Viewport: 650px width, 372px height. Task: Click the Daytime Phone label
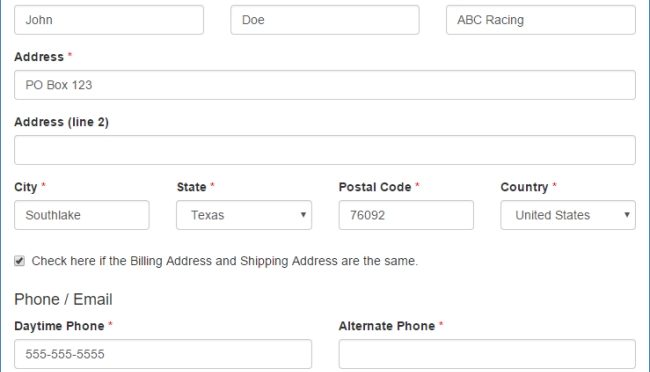59,326
